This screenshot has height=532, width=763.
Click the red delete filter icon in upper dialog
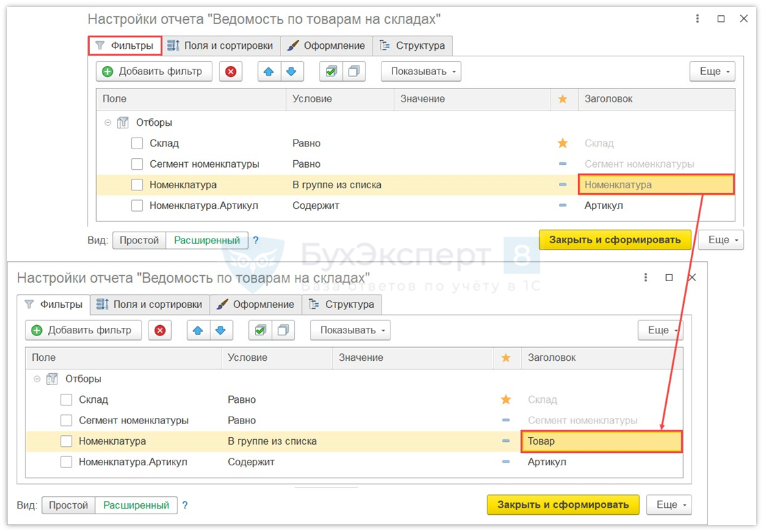coord(230,71)
